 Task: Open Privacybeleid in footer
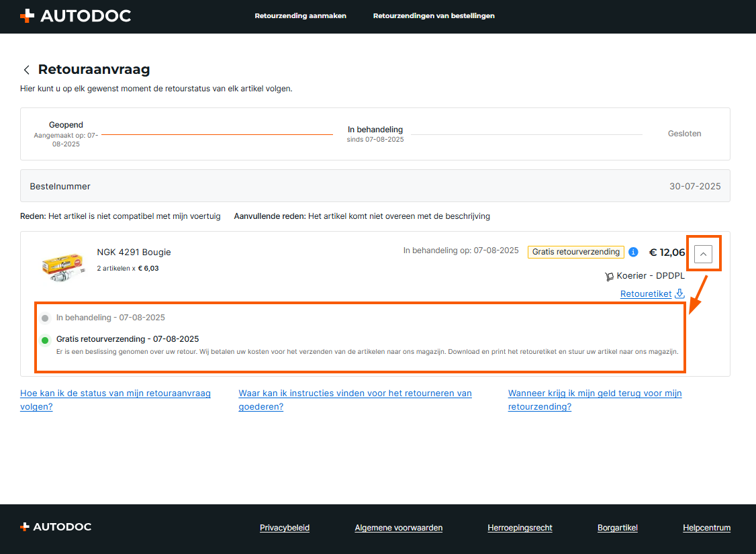[285, 528]
